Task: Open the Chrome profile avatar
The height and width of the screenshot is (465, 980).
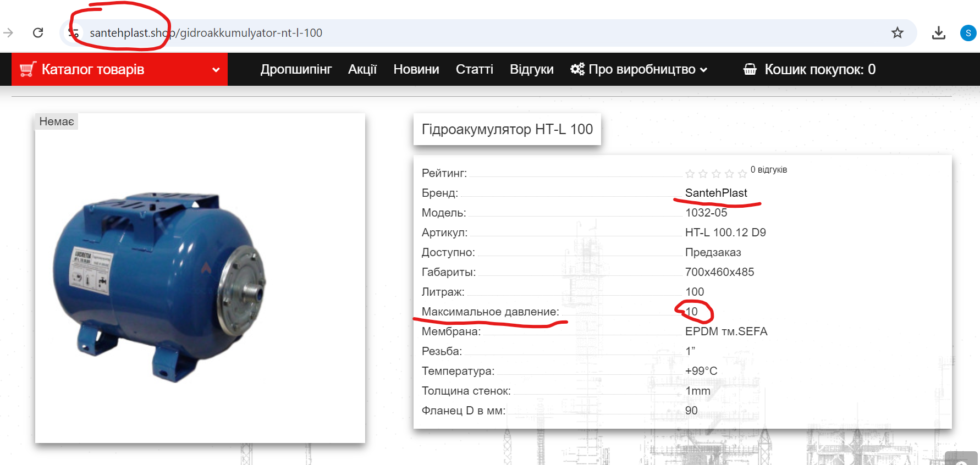Action: coord(968,33)
